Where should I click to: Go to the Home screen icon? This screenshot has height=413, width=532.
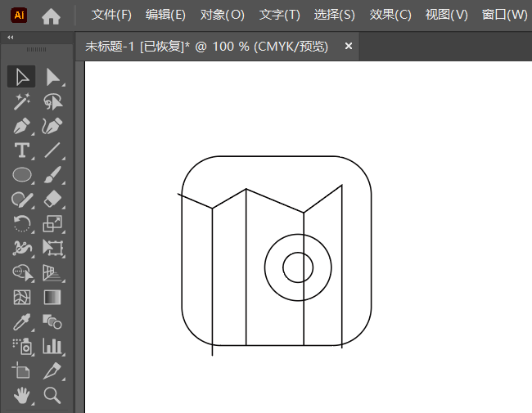51,16
